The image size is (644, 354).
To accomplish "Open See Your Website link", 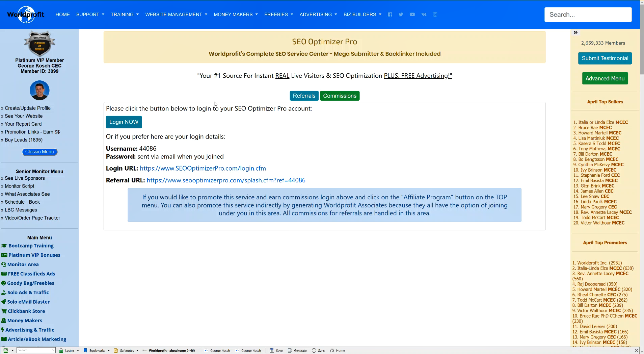I will point(24,116).
